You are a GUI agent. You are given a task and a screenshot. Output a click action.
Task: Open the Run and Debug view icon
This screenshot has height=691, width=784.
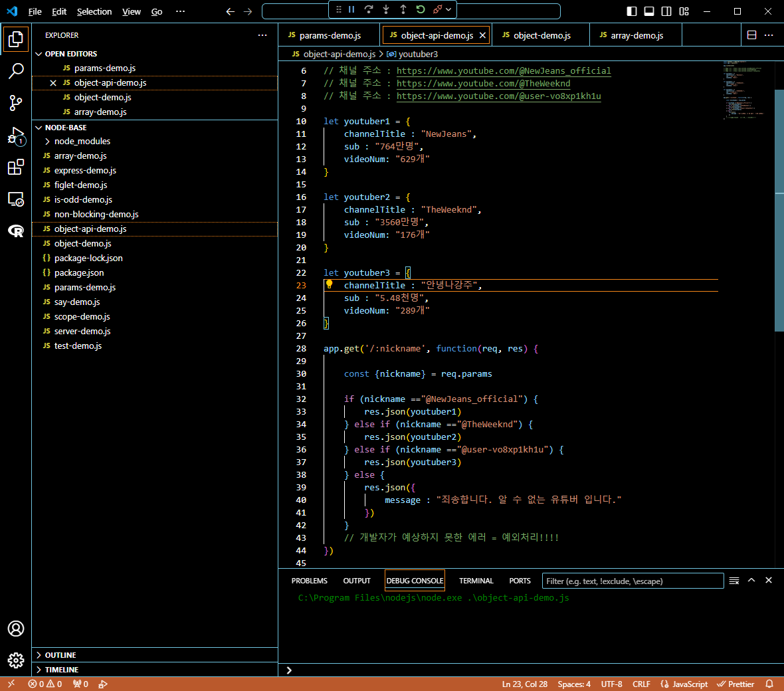15,136
